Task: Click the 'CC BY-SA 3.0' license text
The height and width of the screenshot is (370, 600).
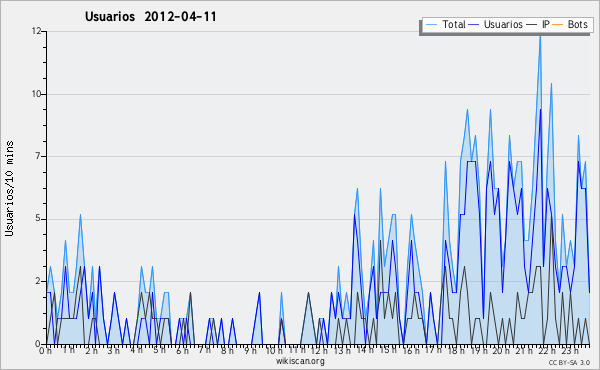Action: click(569, 363)
